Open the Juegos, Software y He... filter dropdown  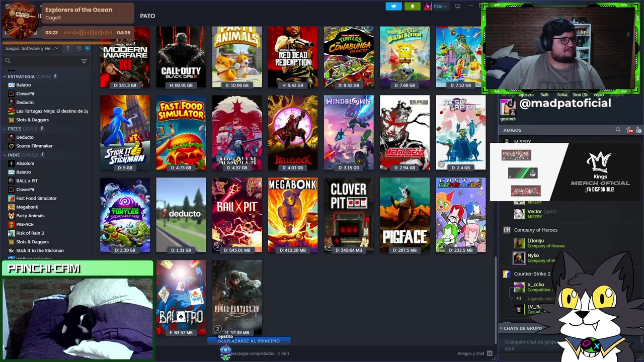[x=32, y=48]
